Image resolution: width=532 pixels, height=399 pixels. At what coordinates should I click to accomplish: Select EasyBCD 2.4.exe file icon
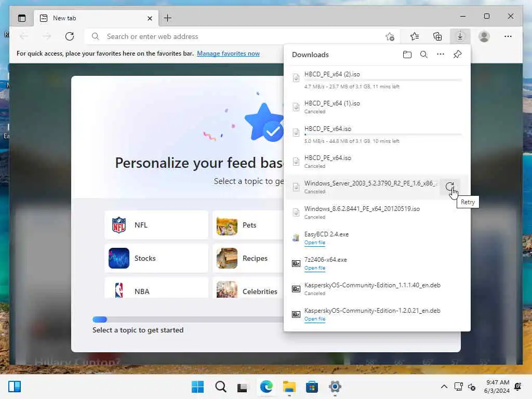click(x=296, y=238)
